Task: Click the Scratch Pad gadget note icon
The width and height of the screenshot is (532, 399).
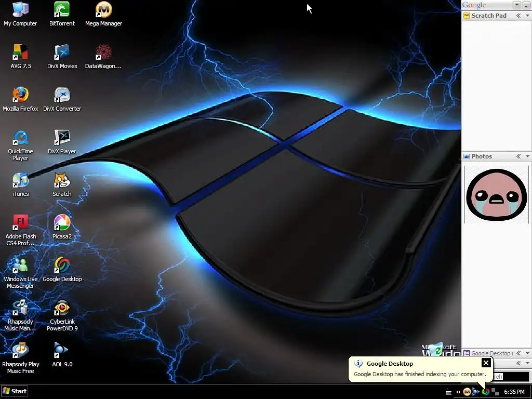Action: click(467, 16)
